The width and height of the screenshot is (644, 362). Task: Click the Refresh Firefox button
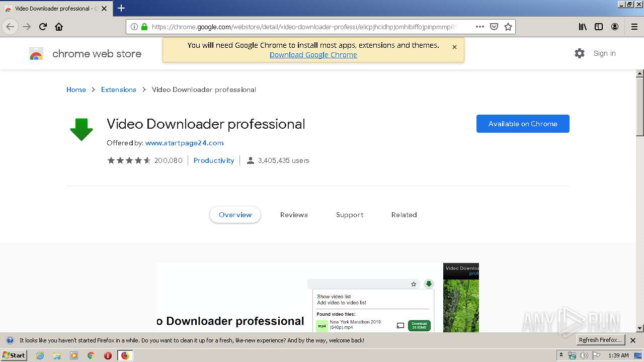600,340
